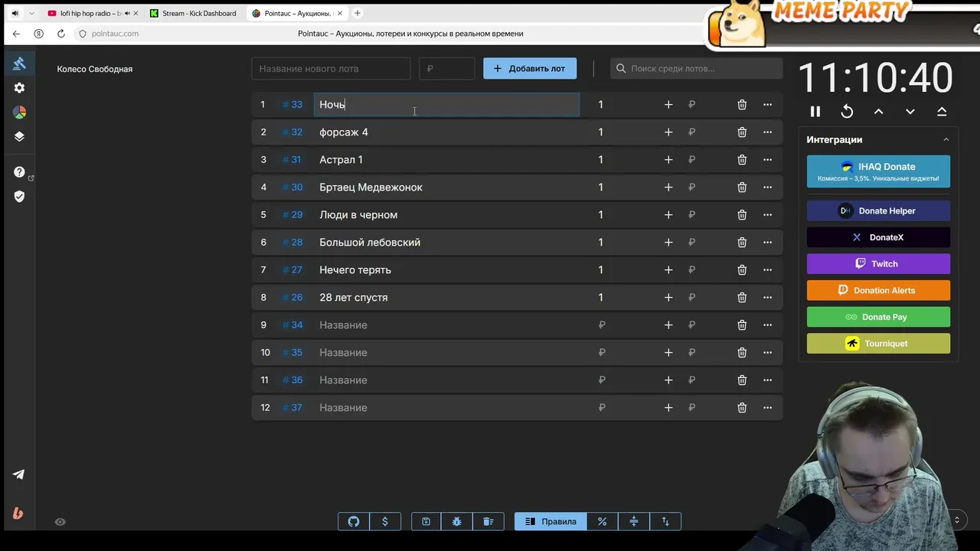Image resolution: width=980 pixels, height=551 pixels.
Task: Focus the lot search field
Action: (x=697, y=68)
